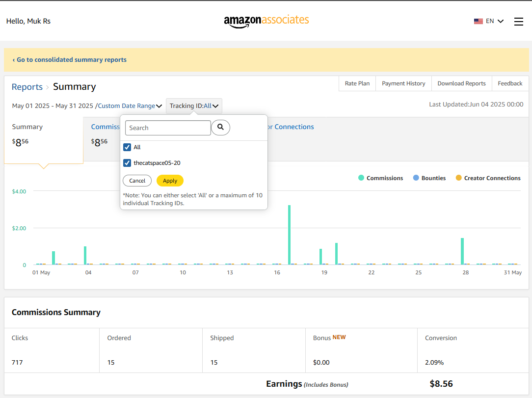Toggle the Creator Connections legend dot
532x398 pixels.
pyautogui.click(x=459, y=178)
